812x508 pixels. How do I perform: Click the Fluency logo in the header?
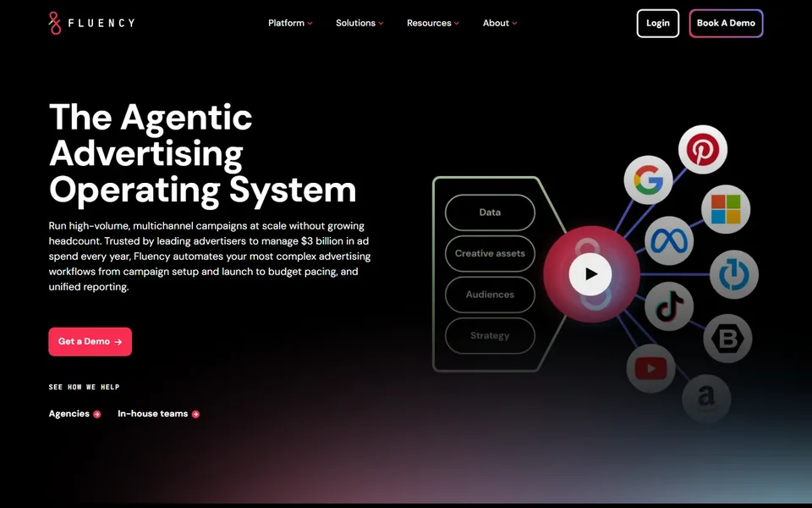click(91, 23)
